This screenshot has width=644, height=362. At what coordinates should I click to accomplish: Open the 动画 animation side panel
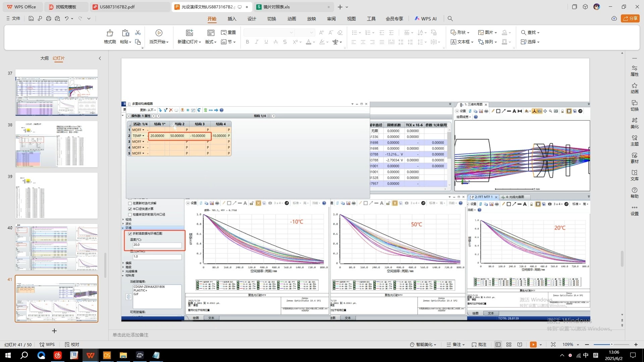(x=634, y=88)
